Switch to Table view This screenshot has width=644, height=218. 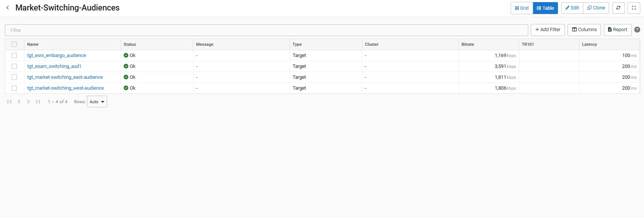click(x=545, y=8)
